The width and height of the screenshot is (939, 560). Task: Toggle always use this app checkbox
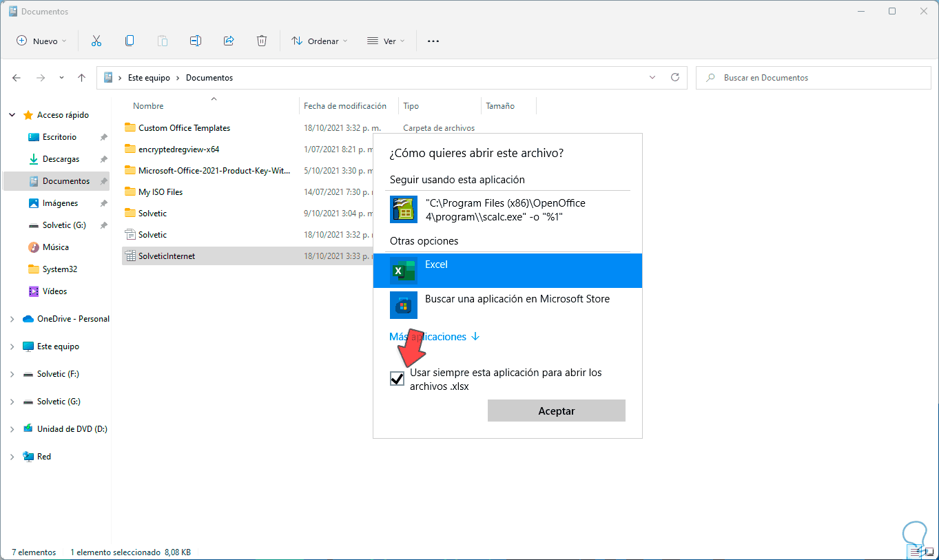(397, 378)
